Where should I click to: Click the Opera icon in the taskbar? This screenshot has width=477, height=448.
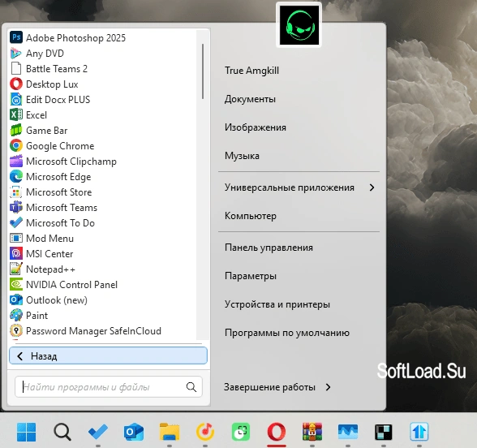click(x=276, y=432)
